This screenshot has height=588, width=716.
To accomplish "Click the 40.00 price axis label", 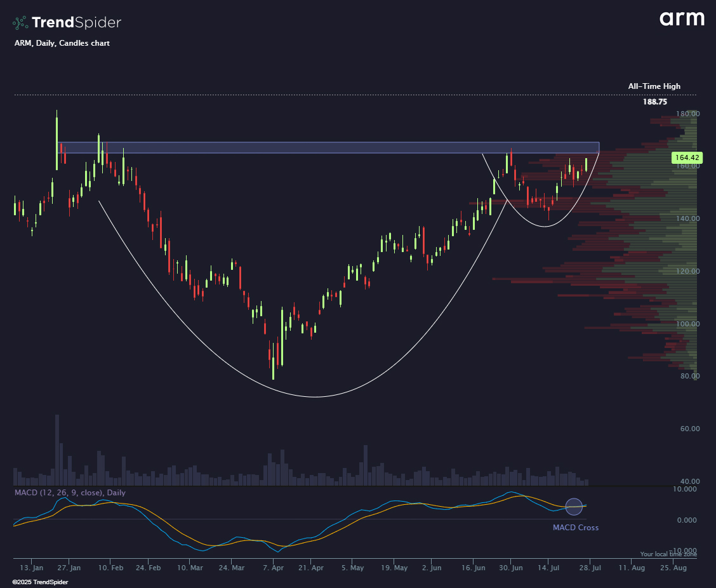I will (689, 481).
